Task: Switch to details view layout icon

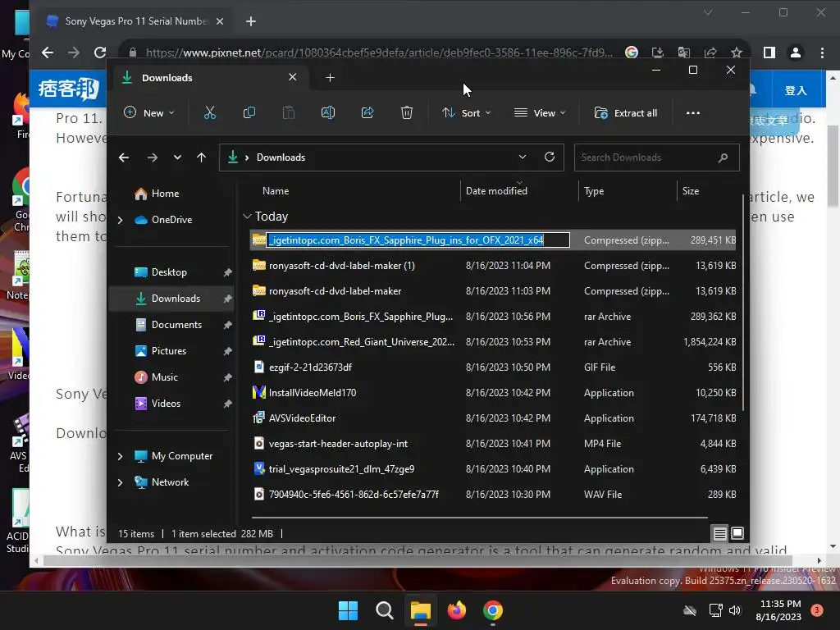Action: coord(719,533)
